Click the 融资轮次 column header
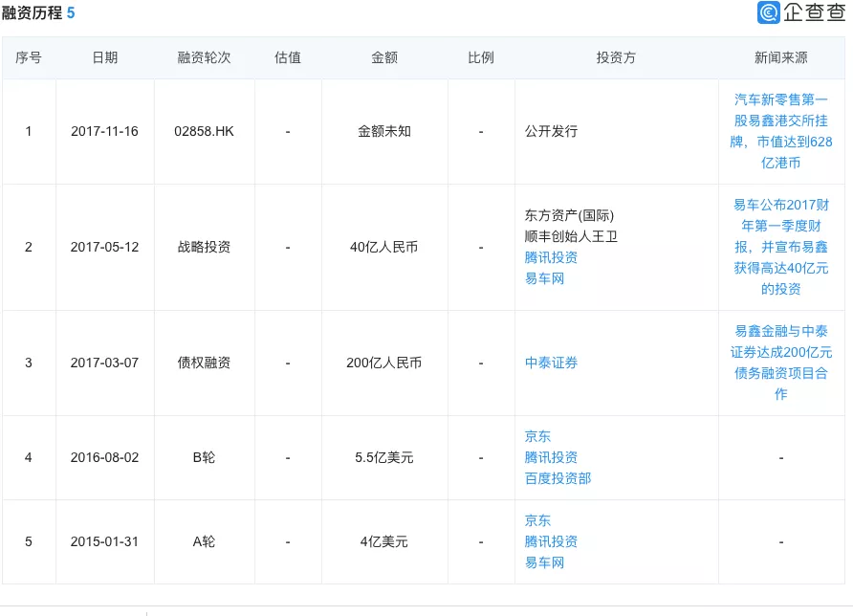The image size is (853, 616). 205,57
